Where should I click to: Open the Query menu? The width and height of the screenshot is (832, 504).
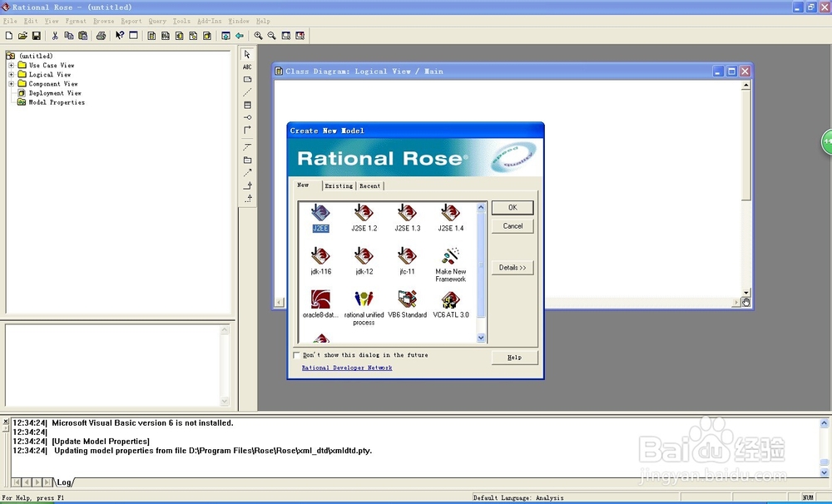(x=157, y=22)
